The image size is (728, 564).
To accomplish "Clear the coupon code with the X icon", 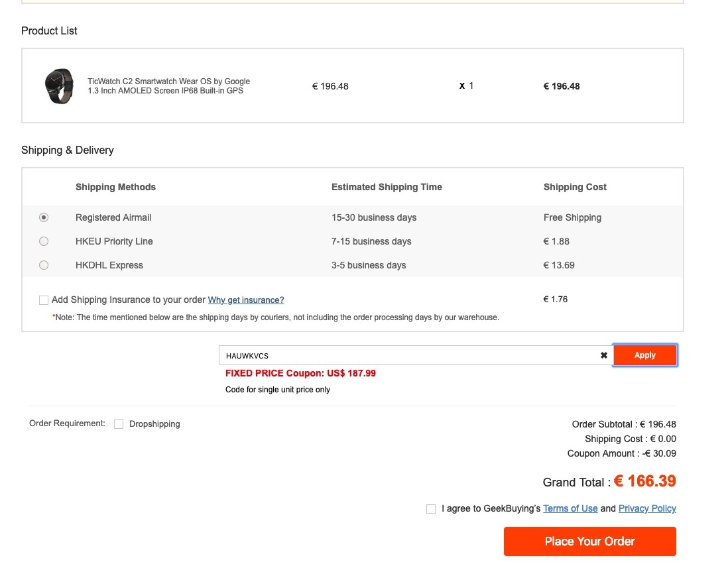I will click(603, 356).
